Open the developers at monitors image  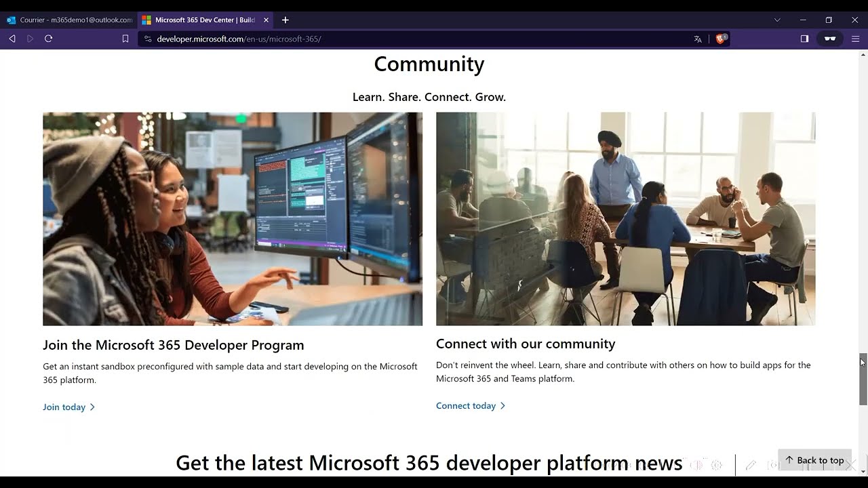pos(233,219)
